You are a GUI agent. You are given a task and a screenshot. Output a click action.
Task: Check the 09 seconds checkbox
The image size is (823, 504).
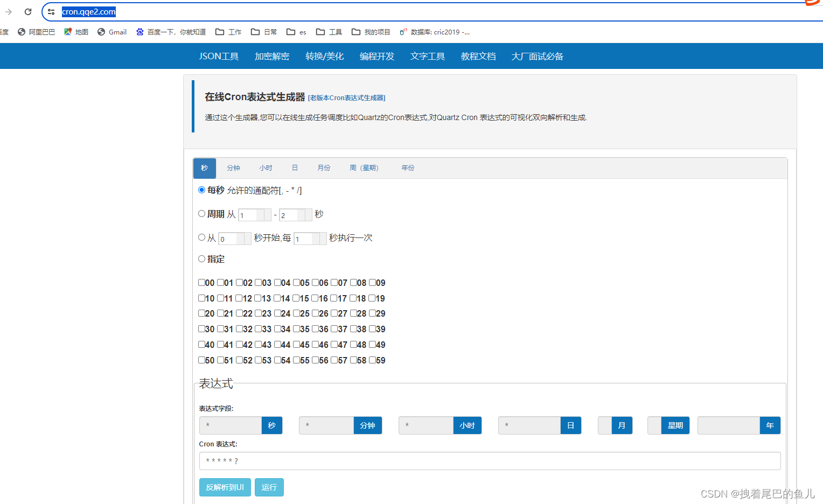pos(372,283)
